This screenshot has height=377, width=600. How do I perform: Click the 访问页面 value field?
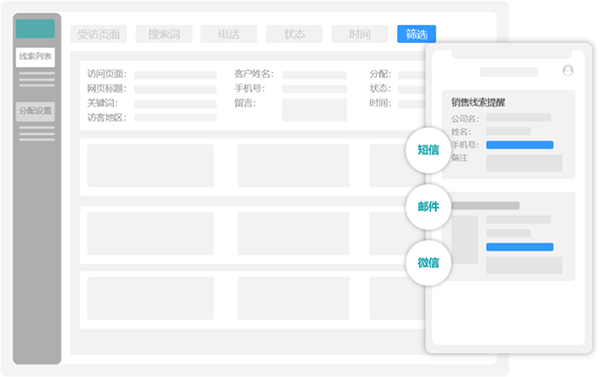pos(175,75)
